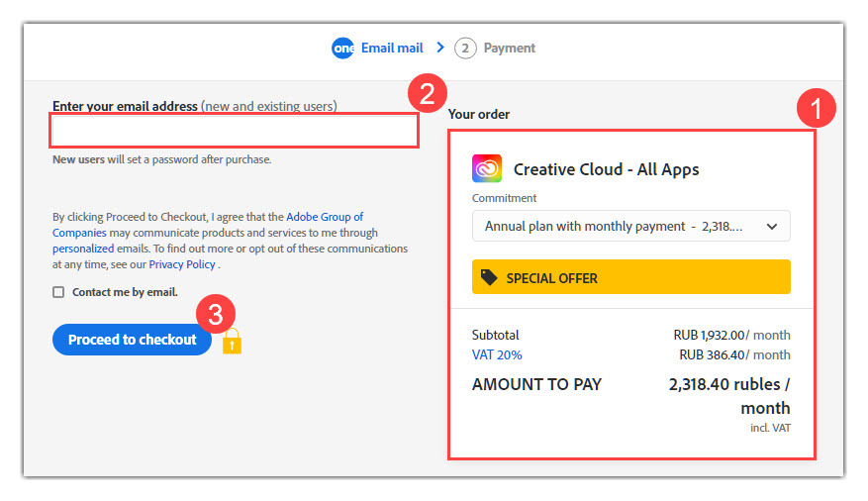Open the SPECIAL OFFER banner

point(631,277)
